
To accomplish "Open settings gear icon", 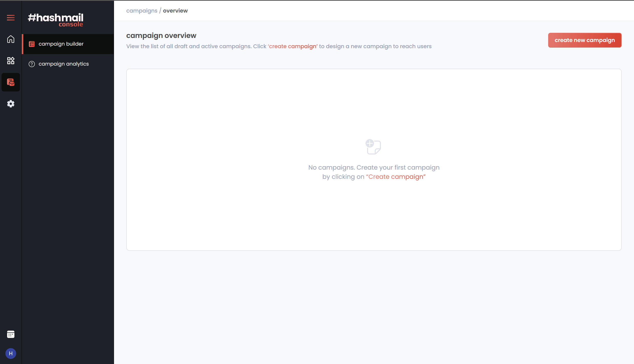I will (x=11, y=104).
